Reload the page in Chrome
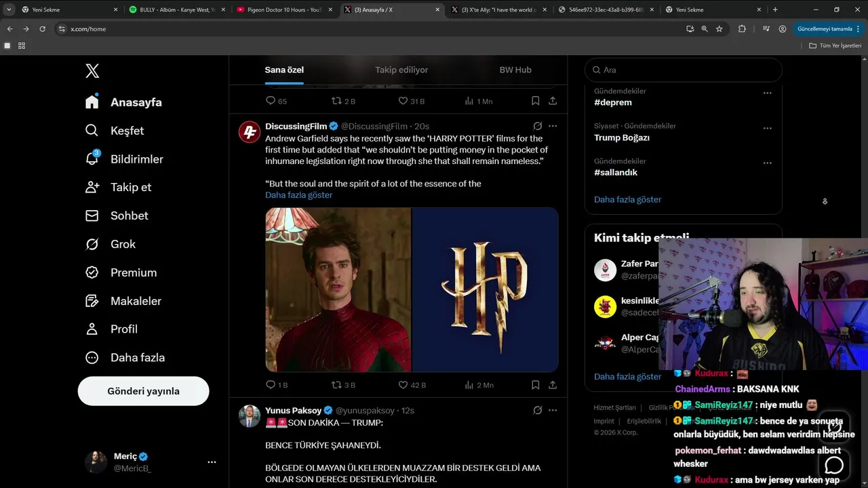Image resolution: width=868 pixels, height=488 pixels. click(x=42, y=29)
